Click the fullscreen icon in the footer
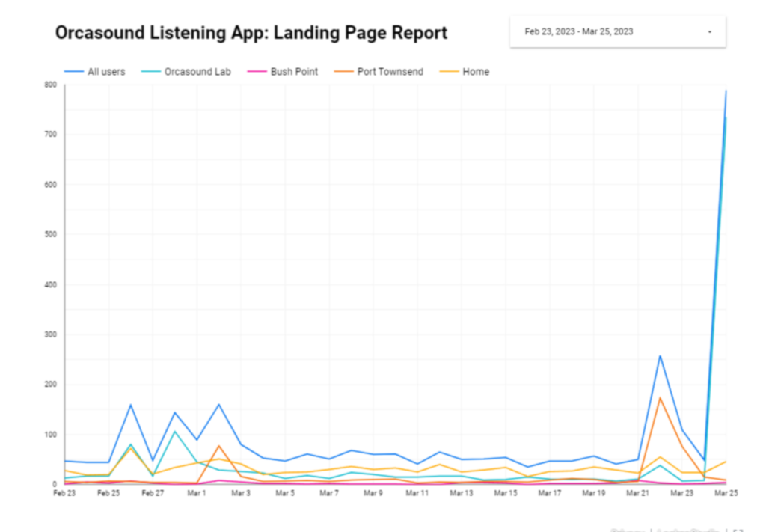 [x=738, y=530]
